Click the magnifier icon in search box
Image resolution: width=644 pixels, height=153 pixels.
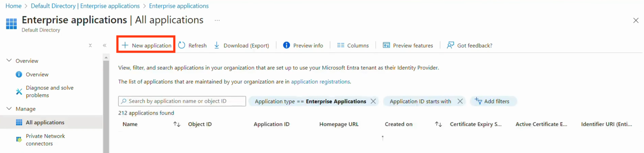[x=124, y=101]
